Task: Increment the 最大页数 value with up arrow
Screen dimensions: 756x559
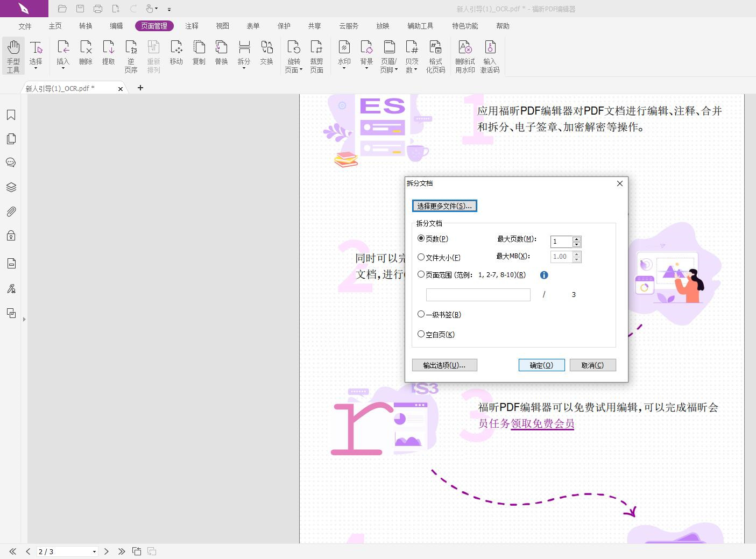Action: [x=577, y=239]
